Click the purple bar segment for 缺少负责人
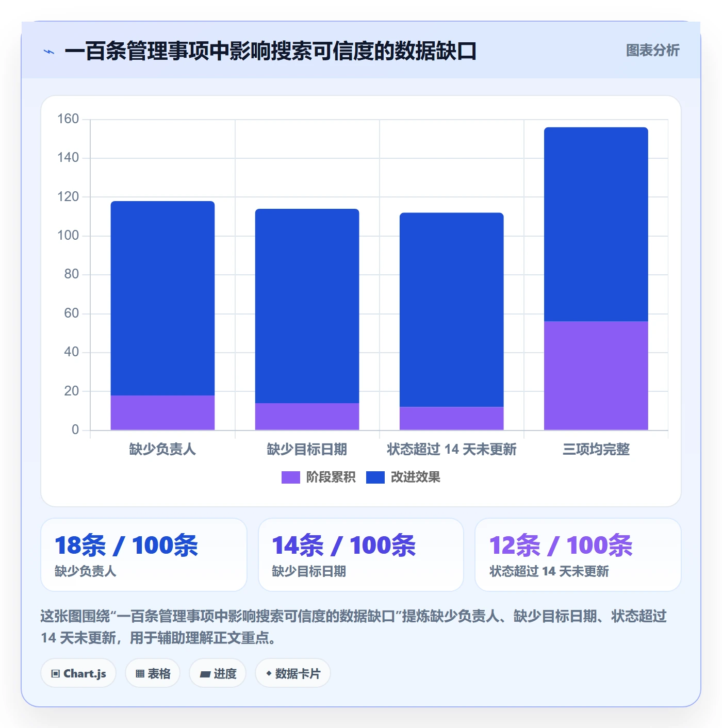The image size is (722, 728). pos(162,412)
